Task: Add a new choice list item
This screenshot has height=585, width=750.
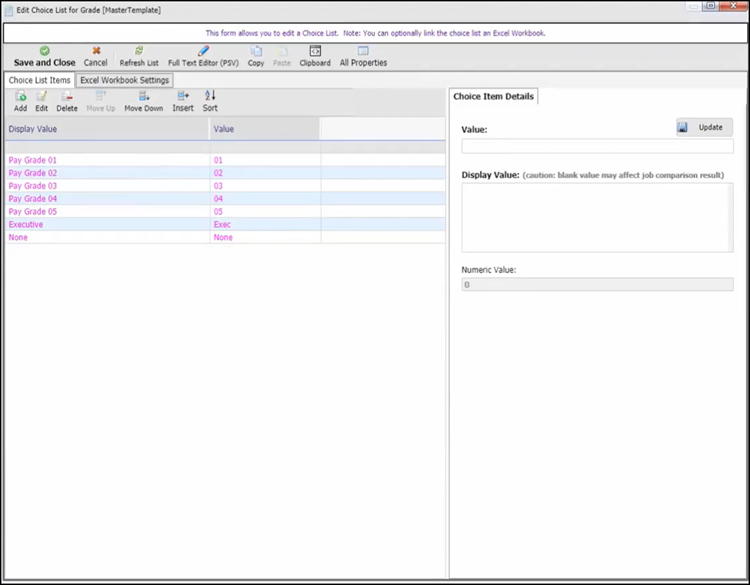Action: click(20, 97)
